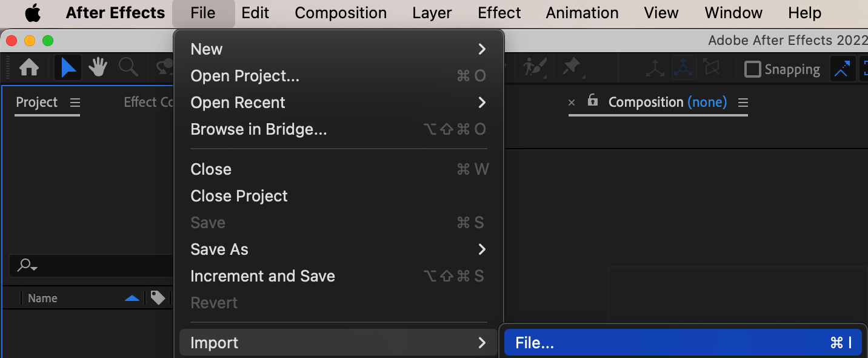Select the Zoom magnifier tool
The height and width of the screenshot is (358, 868).
coord(128,68)
